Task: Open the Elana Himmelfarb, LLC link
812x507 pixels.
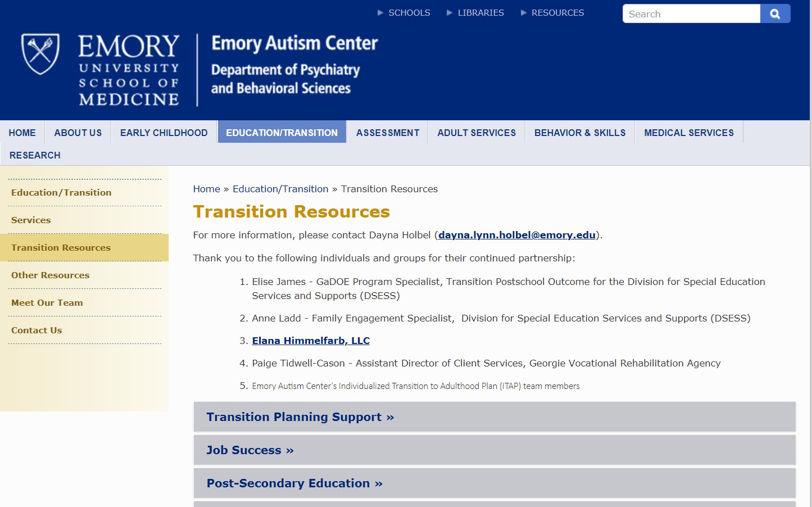Action: tap(311, 341)
